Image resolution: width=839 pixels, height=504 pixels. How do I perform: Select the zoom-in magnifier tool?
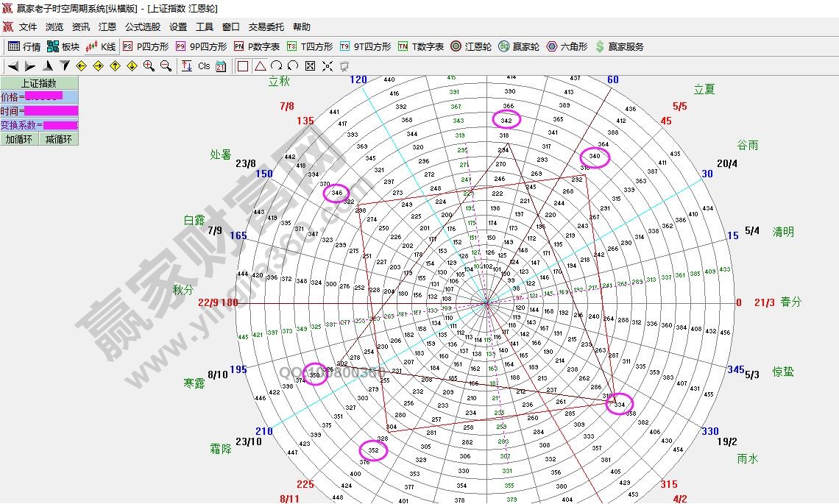[x=148, y=65]
